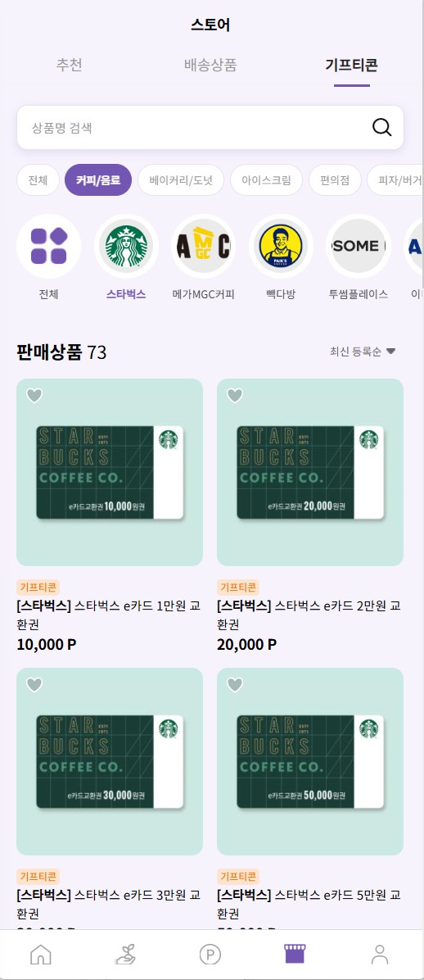
Task: Switch to the 배송상품 tab
Action: [210, 65]
